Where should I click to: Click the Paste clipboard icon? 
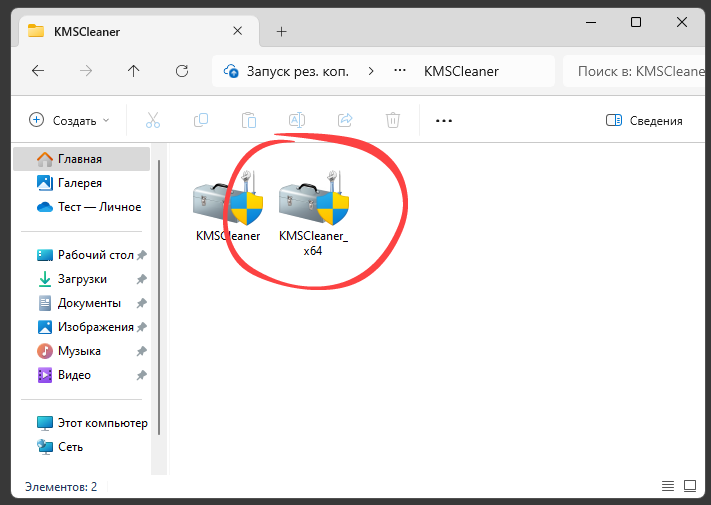pyautogui.click(x=249, y=120)
